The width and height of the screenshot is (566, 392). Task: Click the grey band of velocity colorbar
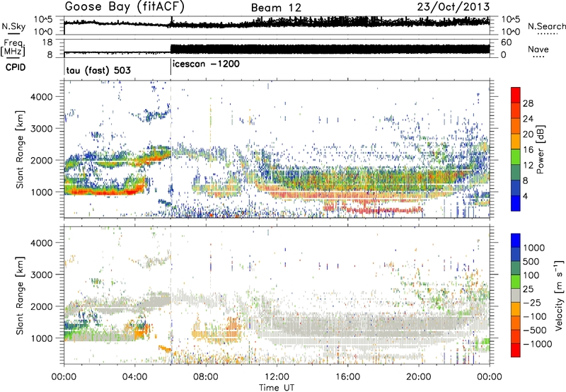[516, 295]
